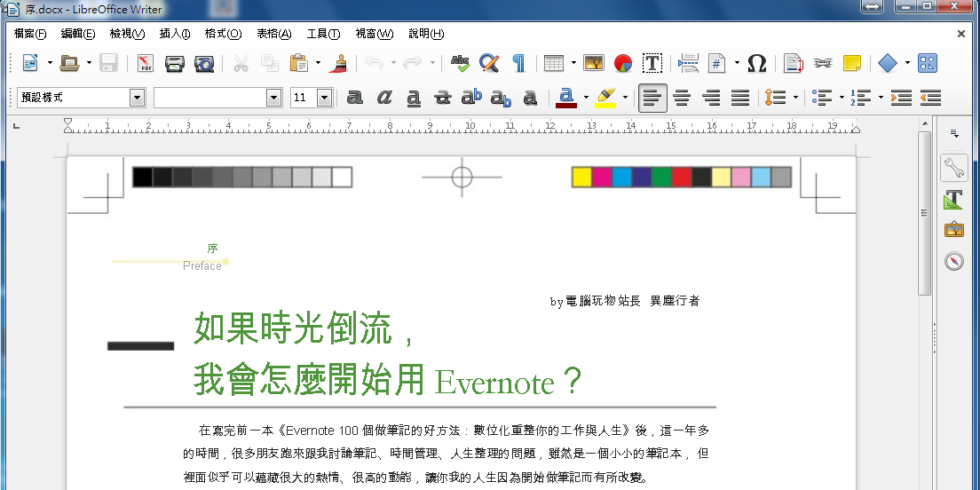
Task: Create a new document with New icon
Action: pyautogui.click(x=30, y=63)
